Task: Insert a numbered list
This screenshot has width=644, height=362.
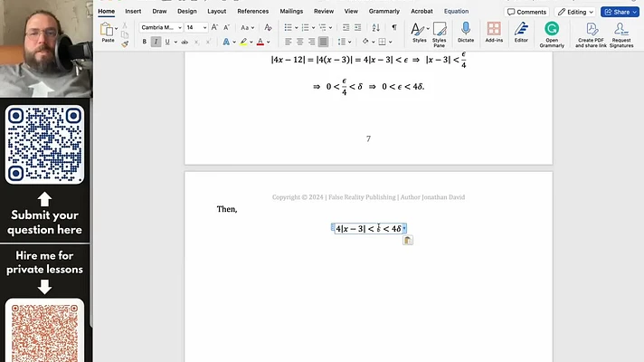Action: [305, 27]
